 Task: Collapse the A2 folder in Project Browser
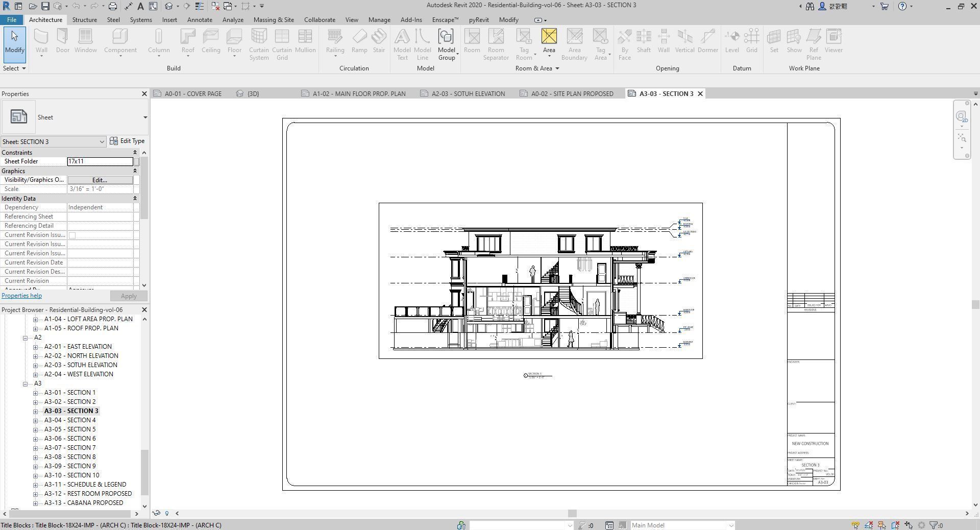pos(25,338)
